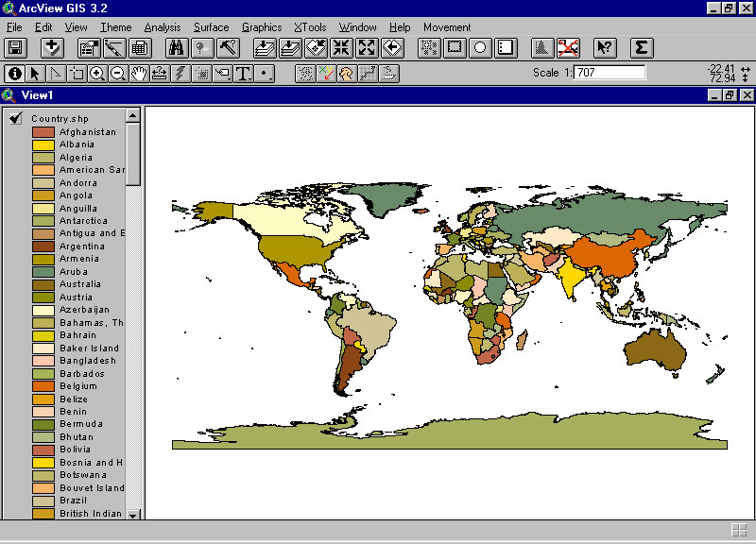
Task: Select the Identify tool
Action: point(14,73)
